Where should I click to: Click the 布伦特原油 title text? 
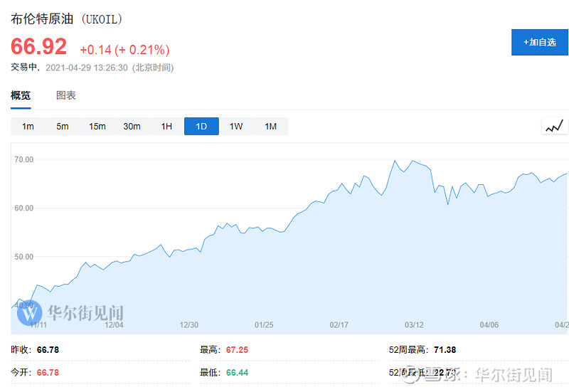tap(41, 20)
